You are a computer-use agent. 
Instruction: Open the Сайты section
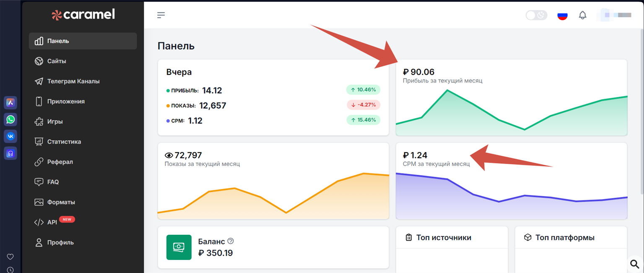(x=56, y=61)
